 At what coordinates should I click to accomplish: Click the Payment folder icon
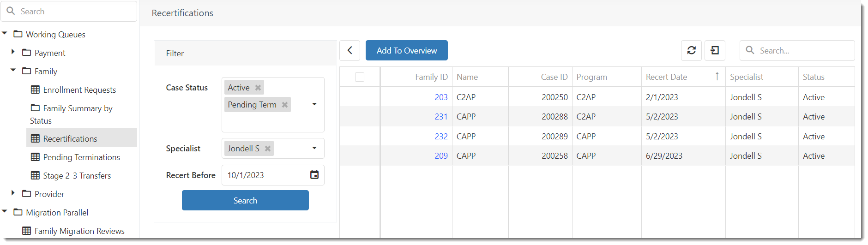click(27, 53)
